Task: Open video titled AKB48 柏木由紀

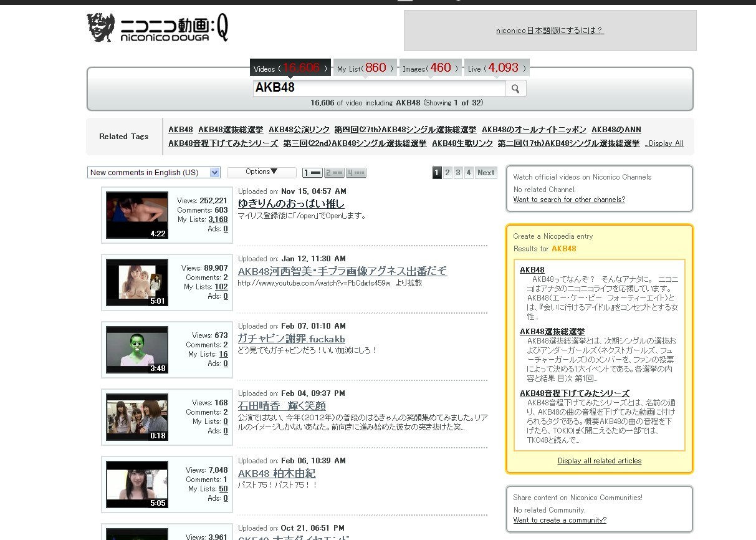Action: tap(277, 473)
